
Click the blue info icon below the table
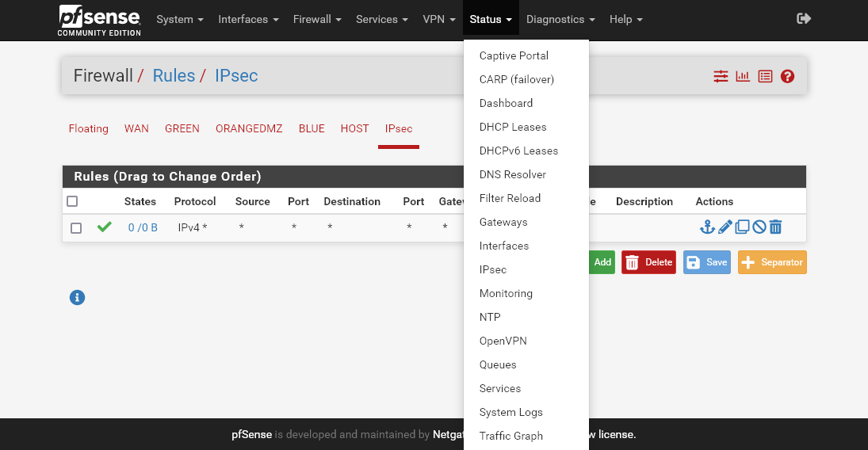coord(77,298)
